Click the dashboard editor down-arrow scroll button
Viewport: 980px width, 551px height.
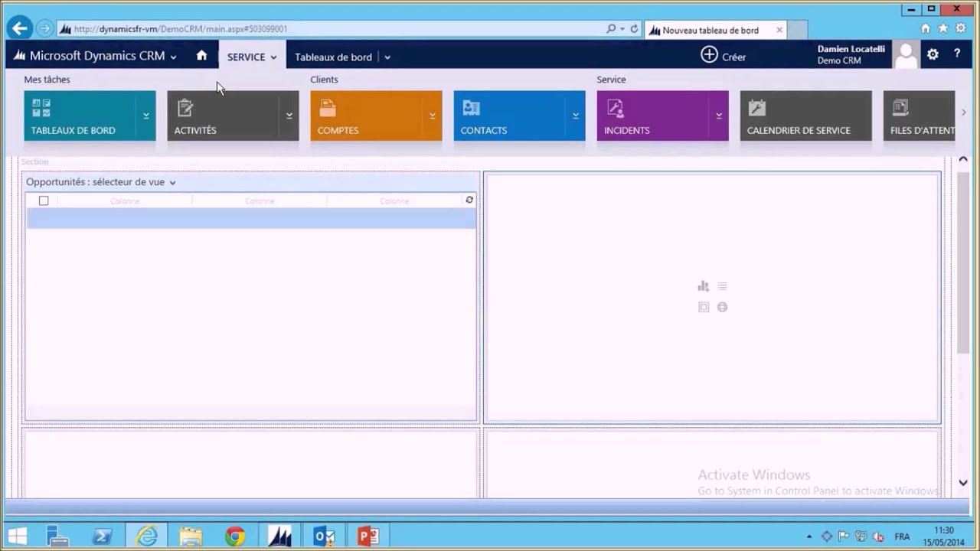click(x=963, y=483)
